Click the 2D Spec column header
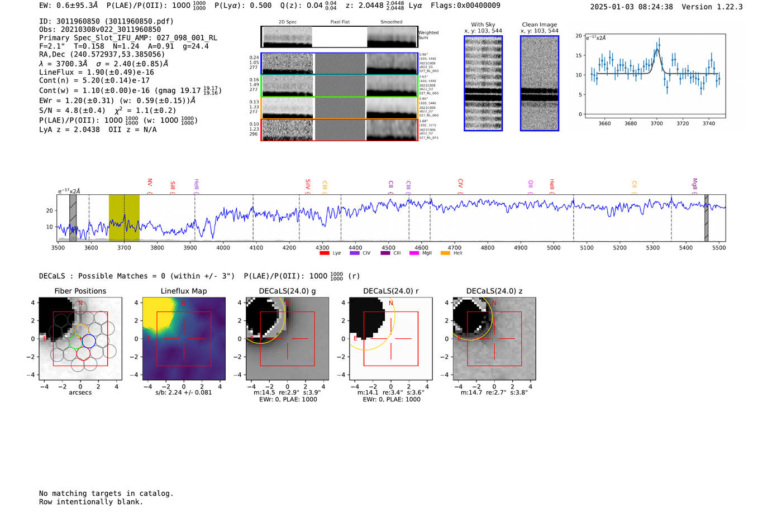 point(288,22)
